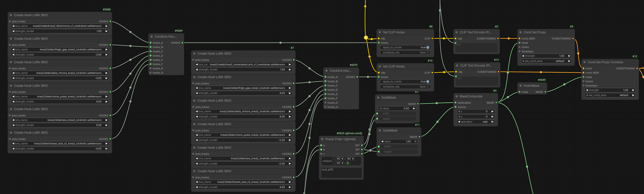This screenshot has height=194, width=644.
Task: Open breast_size_v2 lora_name combo above strength -4.00
Action: click(60, 144)
